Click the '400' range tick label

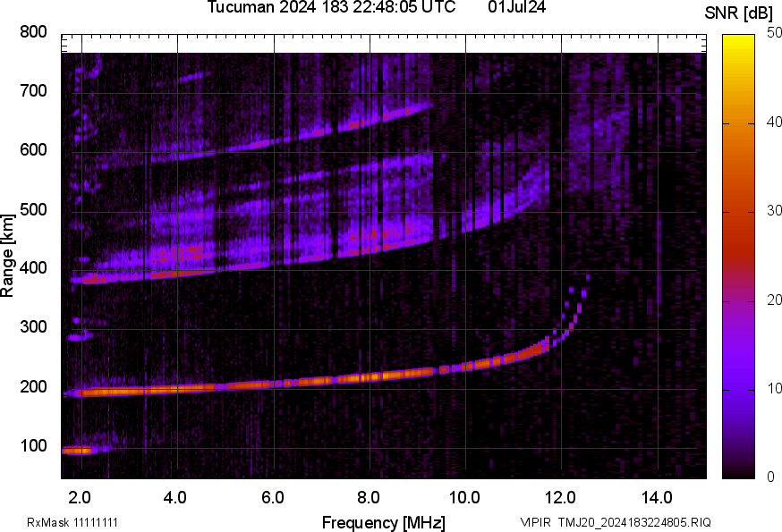[33, 267]
